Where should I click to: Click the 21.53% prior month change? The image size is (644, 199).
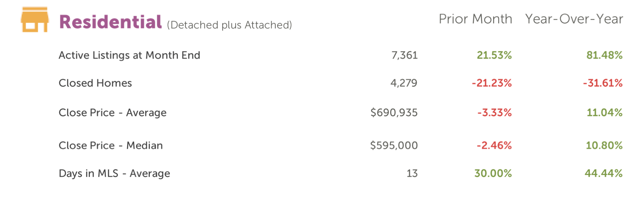[x=494, y=55]
